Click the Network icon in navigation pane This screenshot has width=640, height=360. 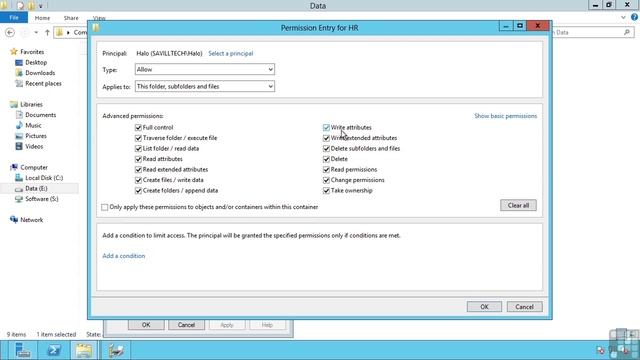click(14, 220)
